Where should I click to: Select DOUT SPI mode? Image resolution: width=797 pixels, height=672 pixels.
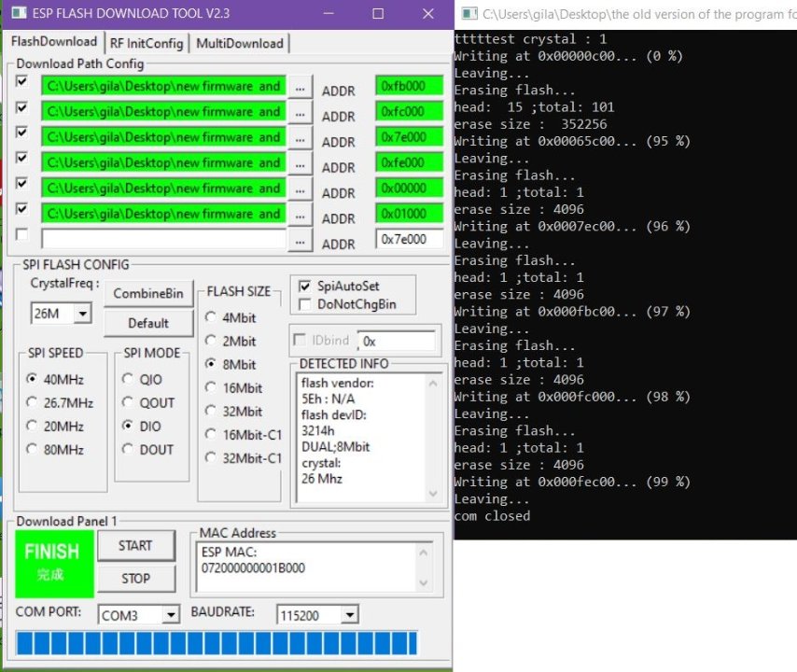click(x=147, y=449)
